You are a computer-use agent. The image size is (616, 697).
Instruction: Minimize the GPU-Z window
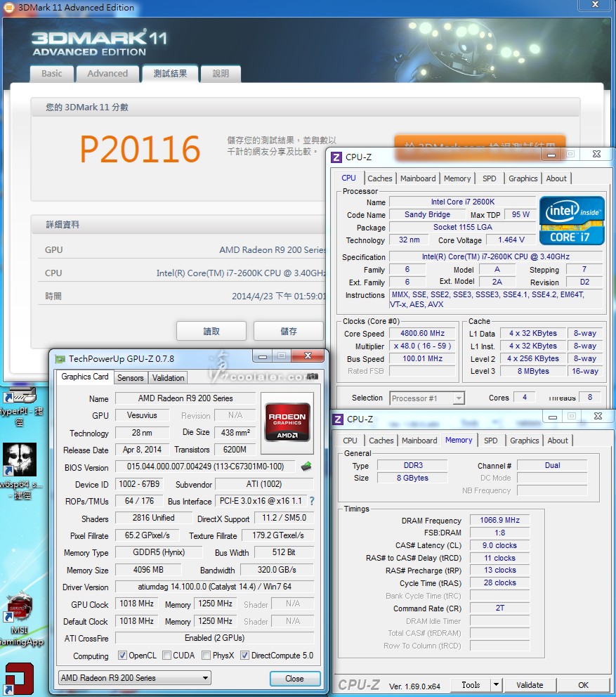pos(262,356)
